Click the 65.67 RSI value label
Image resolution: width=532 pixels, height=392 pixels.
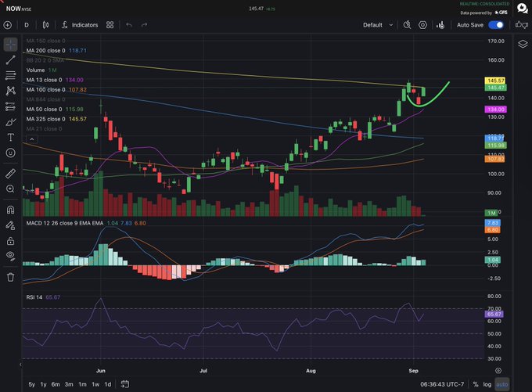point(494,315)
